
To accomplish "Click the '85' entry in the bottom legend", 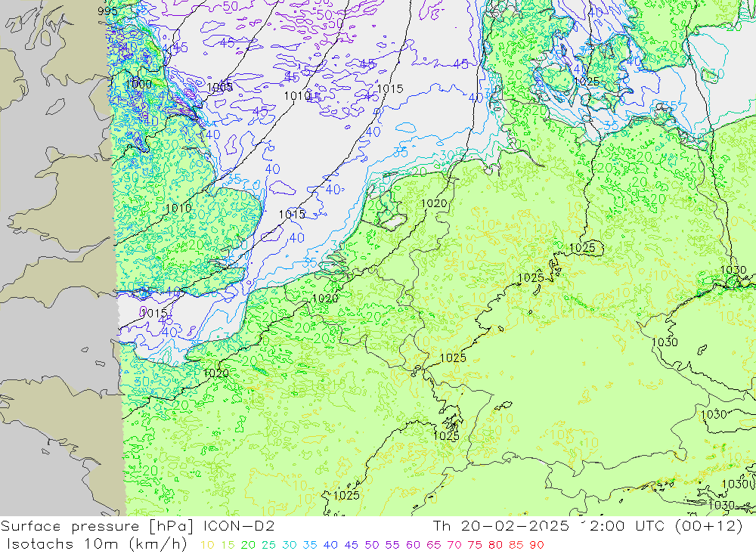I will pyautogui.click(x=516, y=546).
